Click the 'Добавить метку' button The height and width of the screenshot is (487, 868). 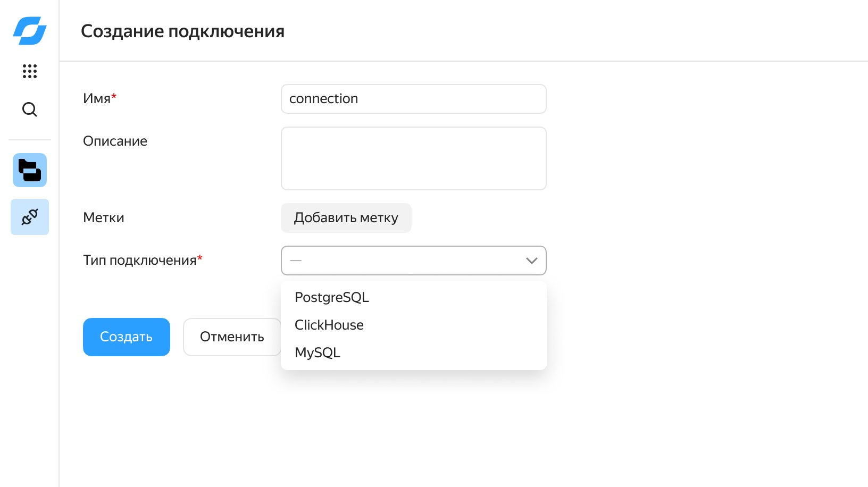[346, 218]
